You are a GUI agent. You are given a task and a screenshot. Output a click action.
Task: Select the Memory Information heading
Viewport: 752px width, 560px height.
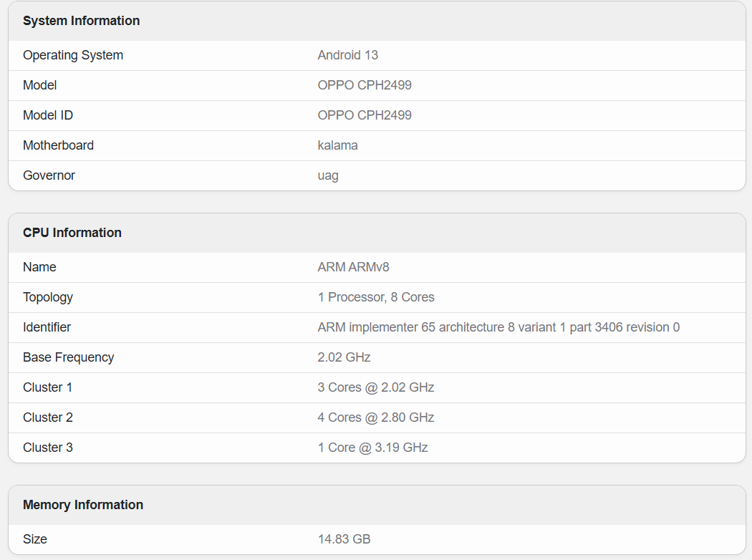coord(83,505)
